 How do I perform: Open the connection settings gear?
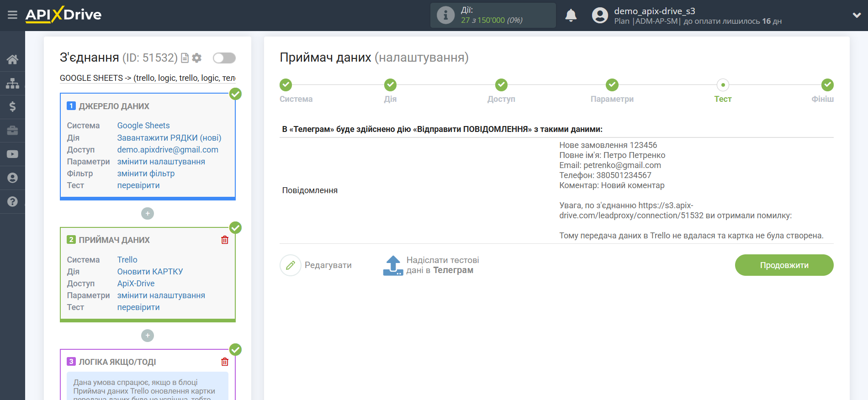click(197, 58)
